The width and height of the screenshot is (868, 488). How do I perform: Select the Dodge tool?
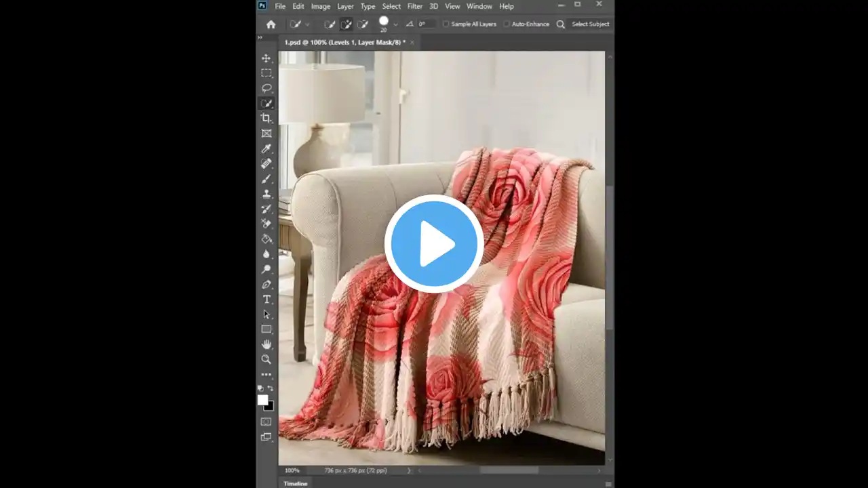click(x=267, y=269)
